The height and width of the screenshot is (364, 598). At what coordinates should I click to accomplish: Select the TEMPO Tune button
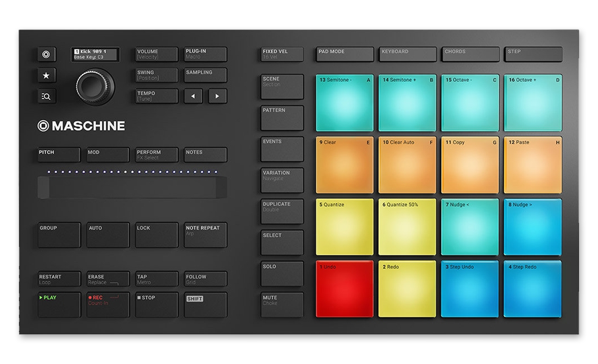tap(157, 96)
